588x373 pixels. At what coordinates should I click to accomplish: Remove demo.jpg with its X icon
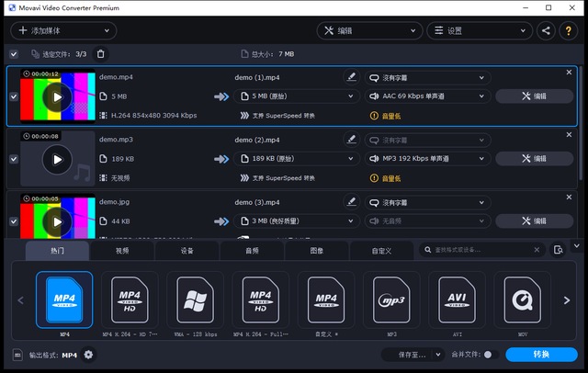(569, 198)
